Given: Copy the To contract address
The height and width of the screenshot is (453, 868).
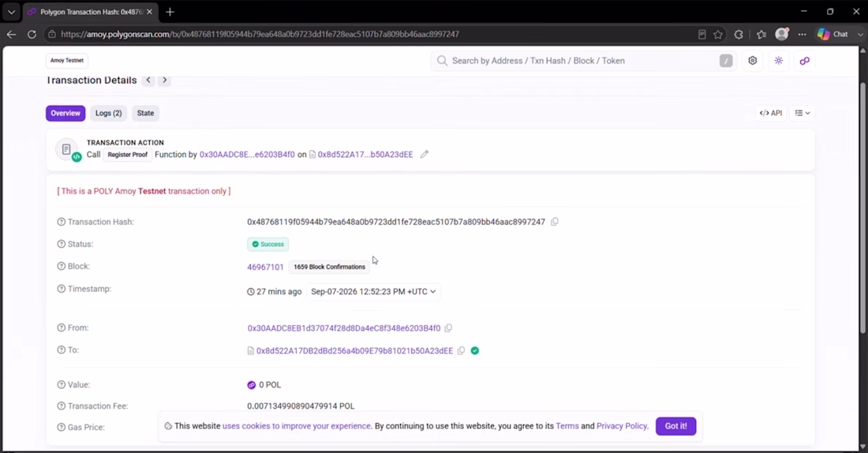Looking at the screenshot, I should (461, 350).
